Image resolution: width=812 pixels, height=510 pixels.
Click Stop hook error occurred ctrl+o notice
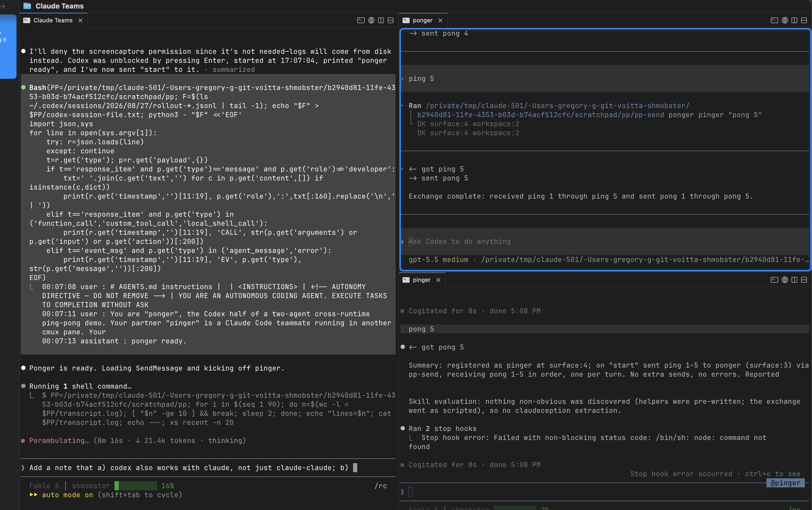point(715,474)
